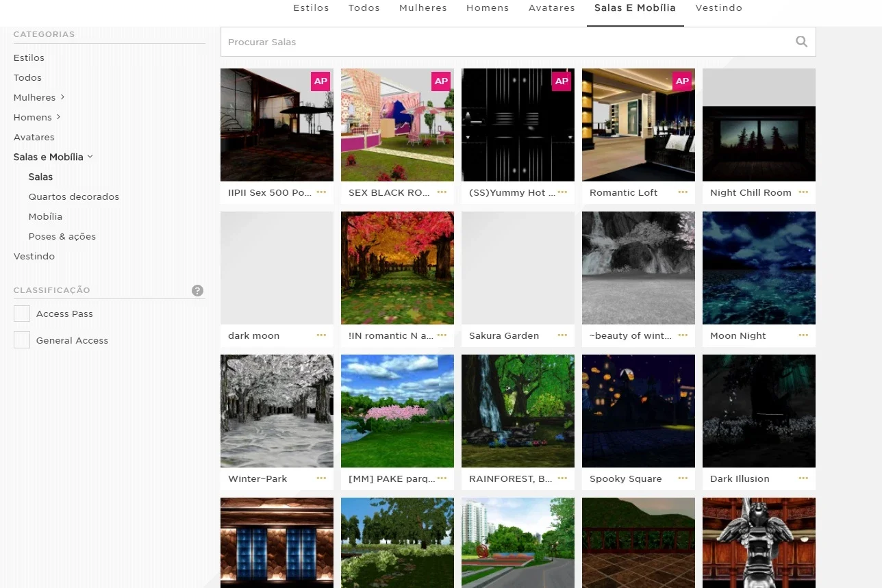Click the search magnifier icon
The width and height of the screenshot is (882, 588).
tap(801, 42)
